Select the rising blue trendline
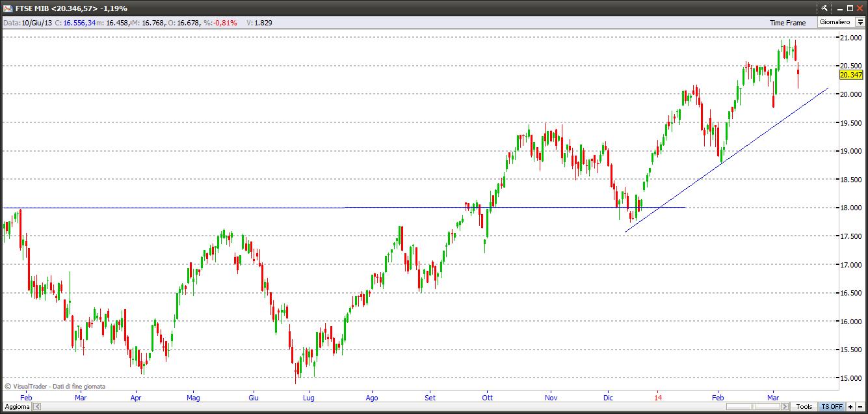Image resolution: width=868 pixels, height=414 pixels. point(726,159)
